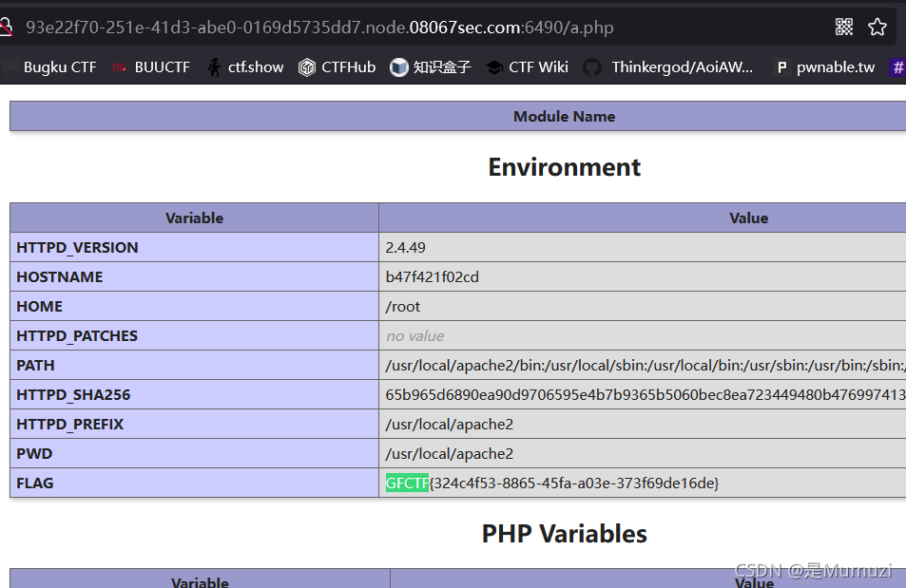This screenshot has width=906, height=588.
Task: Open the pwnable.tw bookmark
Action: [824, 67]
